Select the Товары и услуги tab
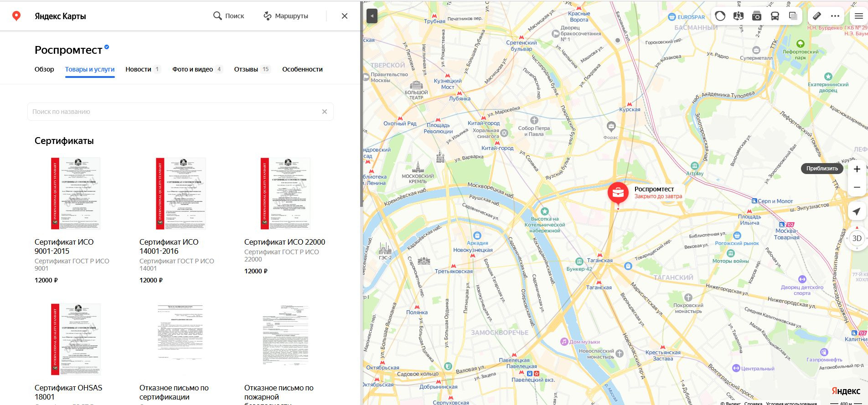Screen dimensions: 868x405 (x=90, y=69)
